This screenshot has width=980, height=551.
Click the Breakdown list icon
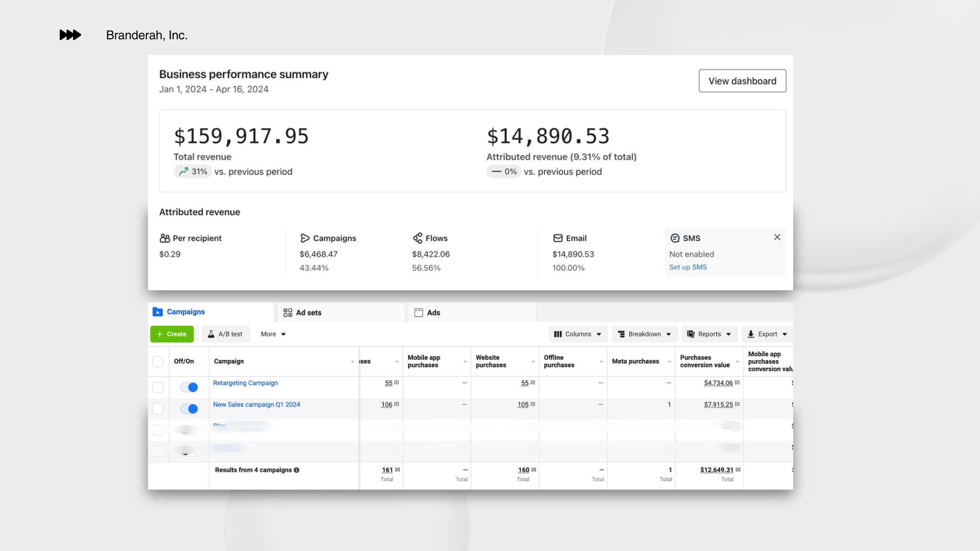pyautogui.click(x=621, y=334)
